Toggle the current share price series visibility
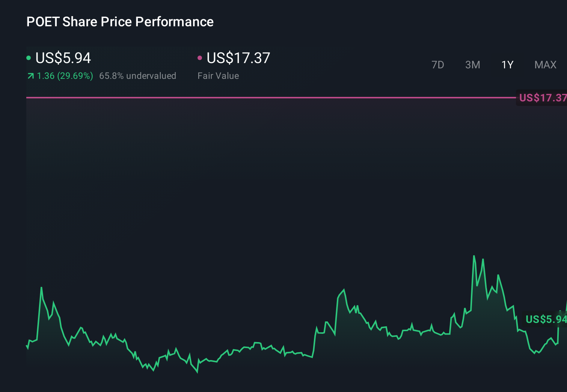The height and width of the screenshot is (392, 567). click(29, 57)
